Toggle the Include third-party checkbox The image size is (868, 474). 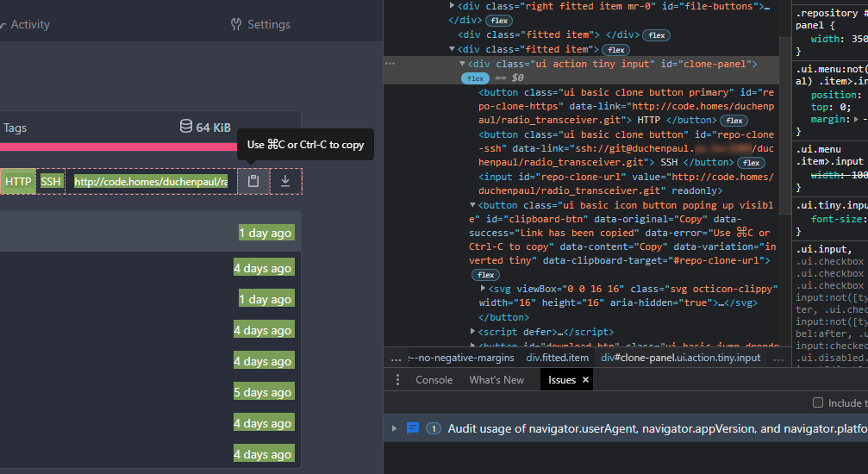(818, 402)
